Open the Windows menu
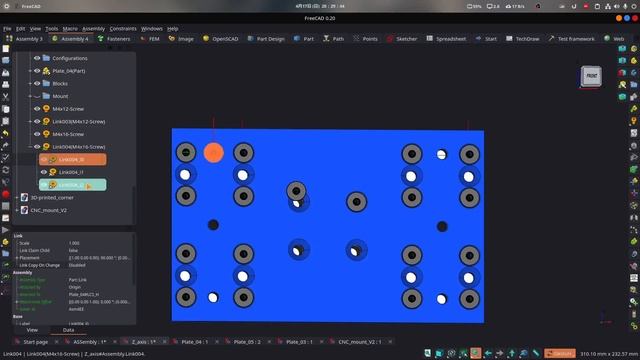Screen dimensions: 640x360 click(152, 29)
